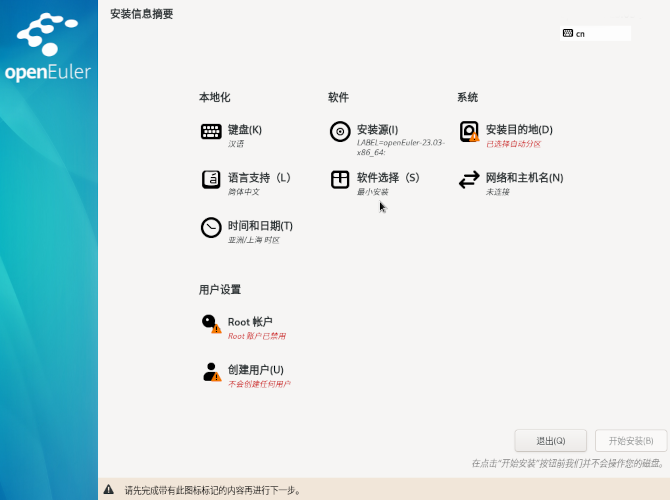
Task: Open the 网络和主机名(N) label
Action: click(x=524, y=177)
